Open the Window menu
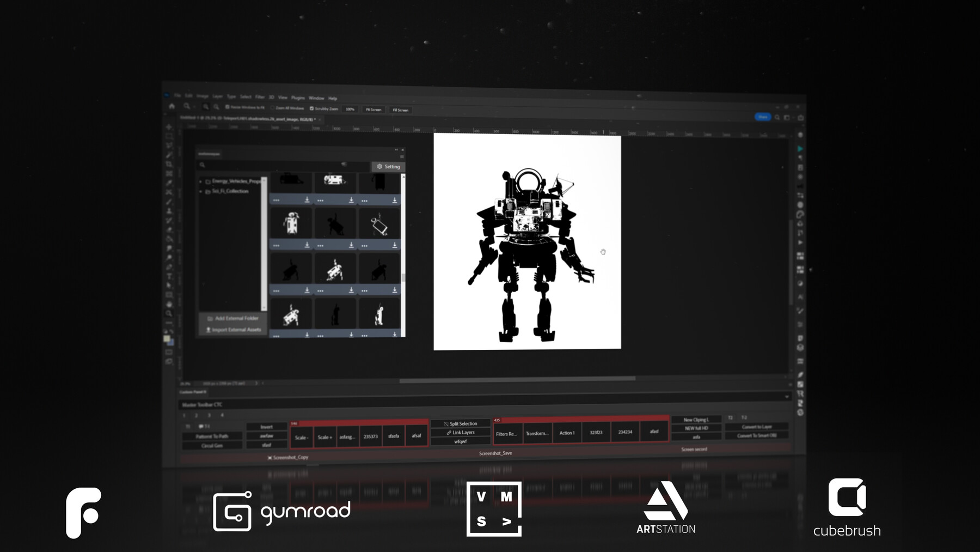The width and height of the screenshot is (980, 552). [x=316, y=98]
